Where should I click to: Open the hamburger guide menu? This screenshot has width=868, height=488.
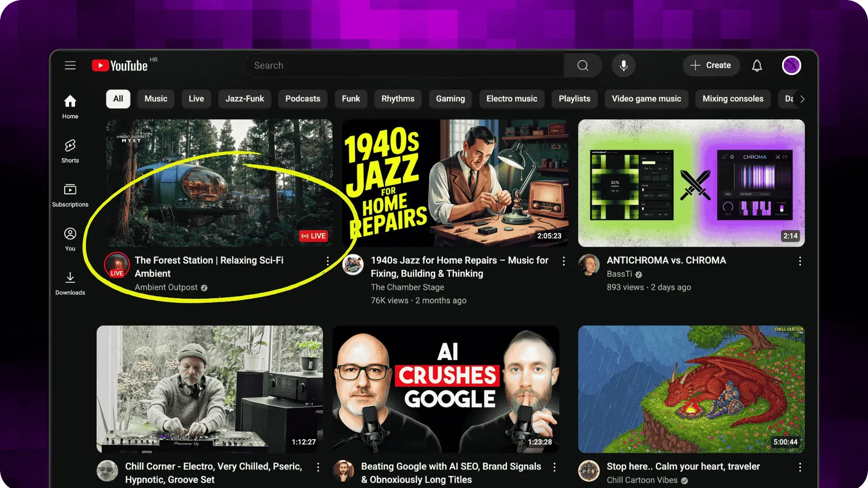(70, 66)
